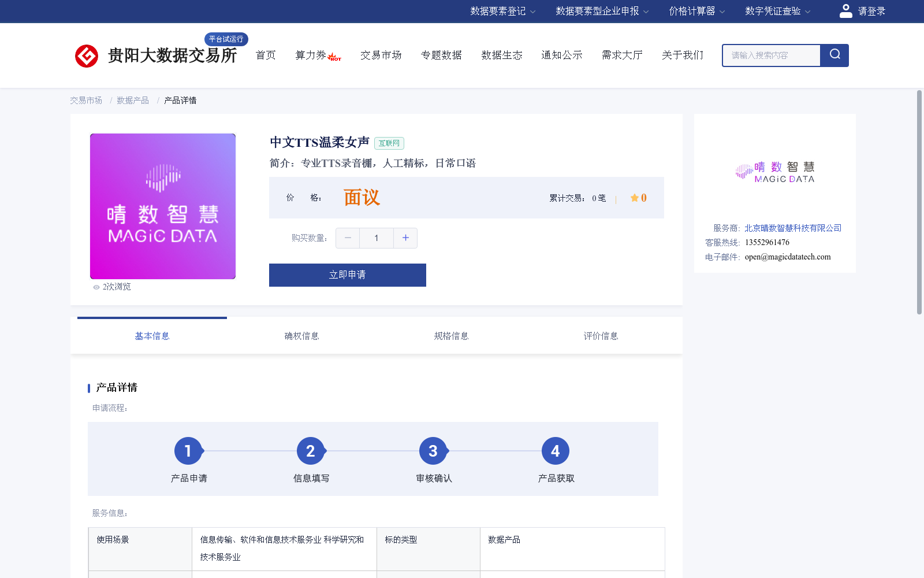Click the 数据产品 breadcrumb link
This screenshot has width=924, height=578.
tap(132, 100)
